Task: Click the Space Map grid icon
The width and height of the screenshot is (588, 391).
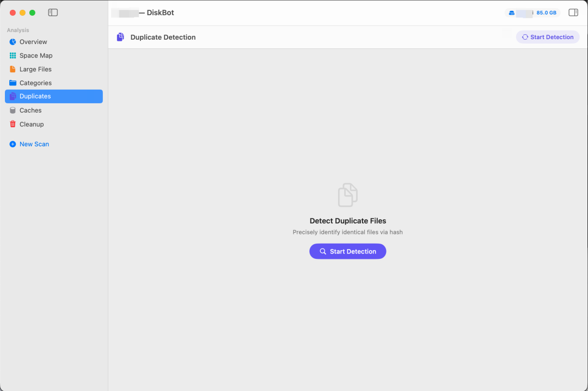Action: click(13, 55)
